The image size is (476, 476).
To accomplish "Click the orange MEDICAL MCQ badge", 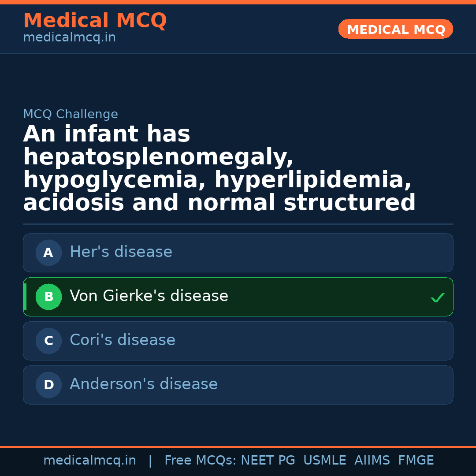I will tap(395, 29).
